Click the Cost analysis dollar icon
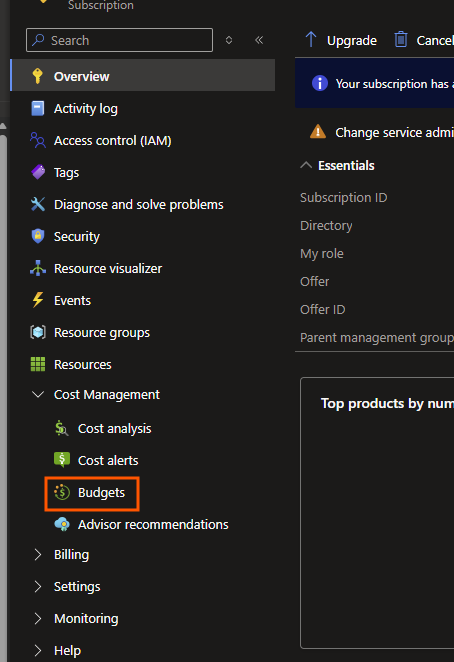Viewport: 454px width, 662px height. pos(62,428)
